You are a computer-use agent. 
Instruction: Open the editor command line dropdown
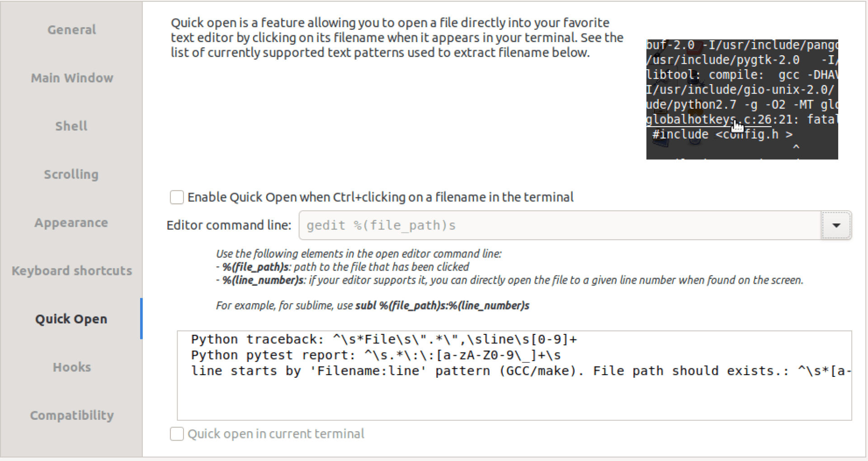[836, 225]
